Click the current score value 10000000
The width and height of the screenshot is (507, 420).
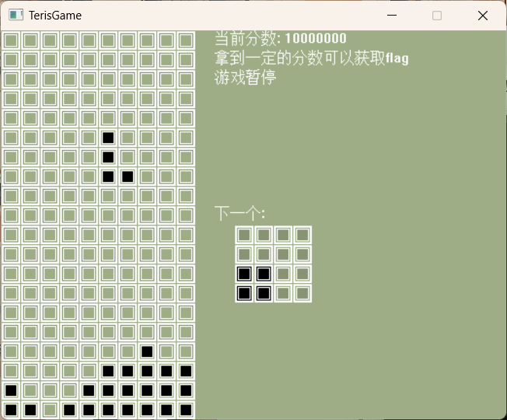316,39
